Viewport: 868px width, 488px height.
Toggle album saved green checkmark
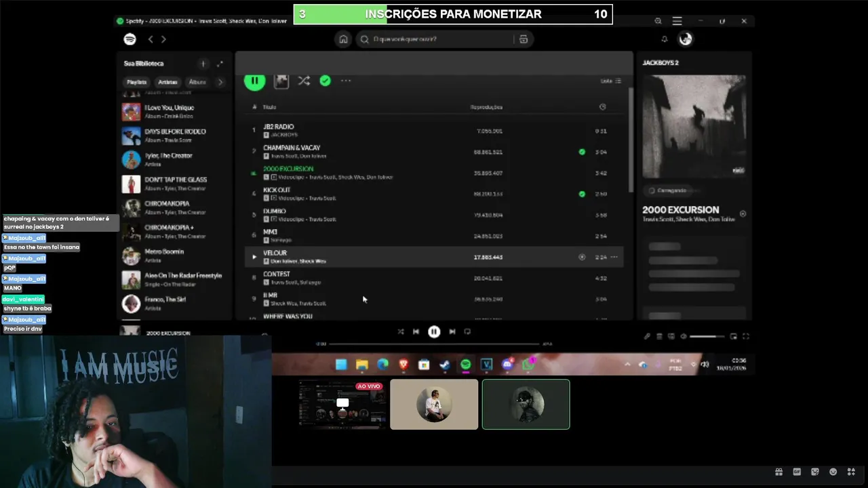pos(325,81)
